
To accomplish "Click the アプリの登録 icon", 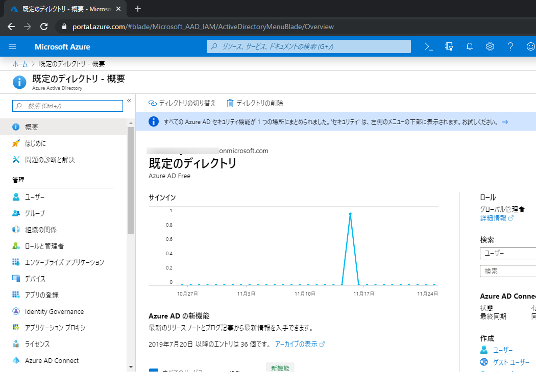I will point(16,295).
